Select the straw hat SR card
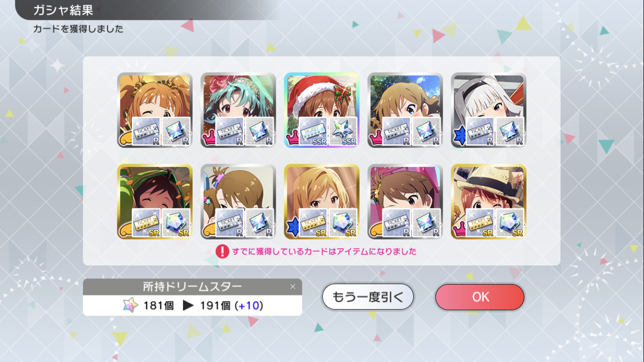 point(489,202)
